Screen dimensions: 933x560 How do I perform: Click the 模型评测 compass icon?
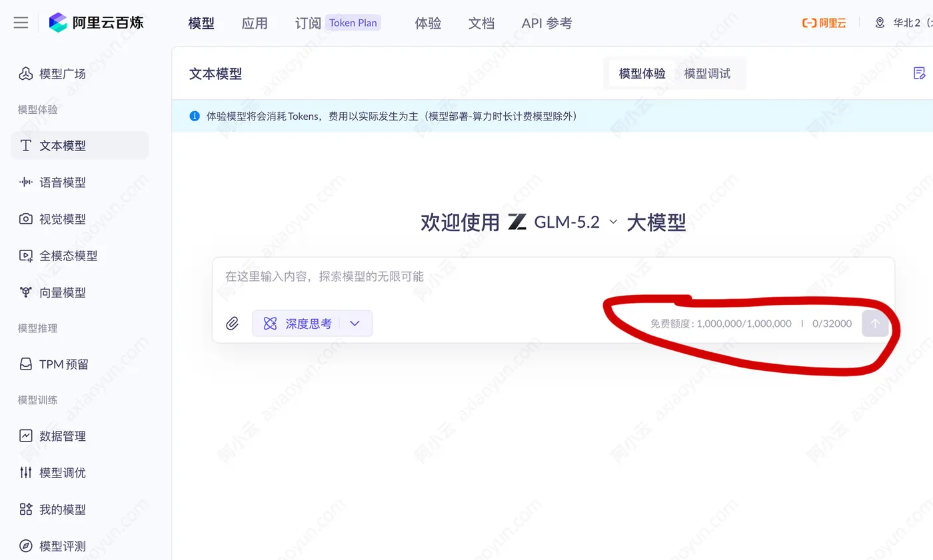click(x=25, y=546)
